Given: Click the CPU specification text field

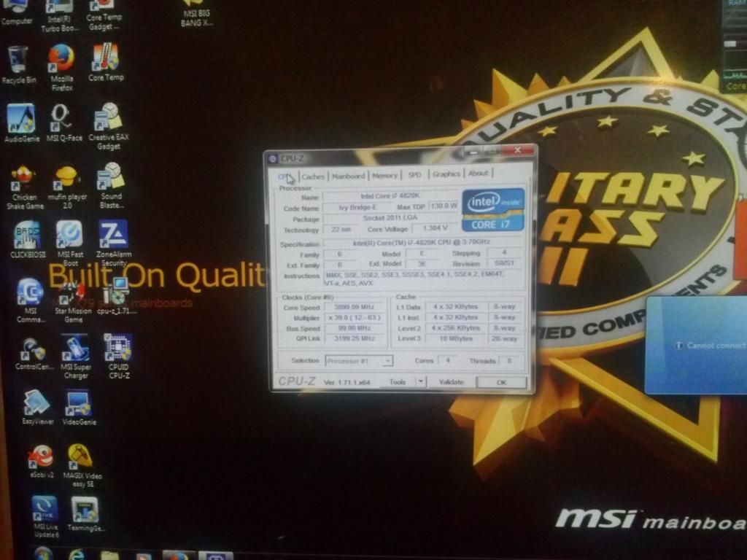Looking at the screenshot, I should 422,243.
